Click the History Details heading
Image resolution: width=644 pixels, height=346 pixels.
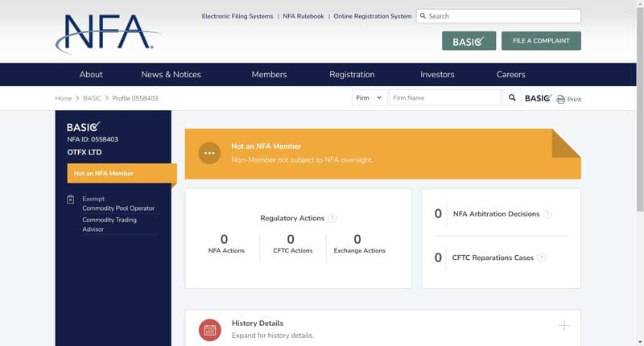(x=258, y=323)
